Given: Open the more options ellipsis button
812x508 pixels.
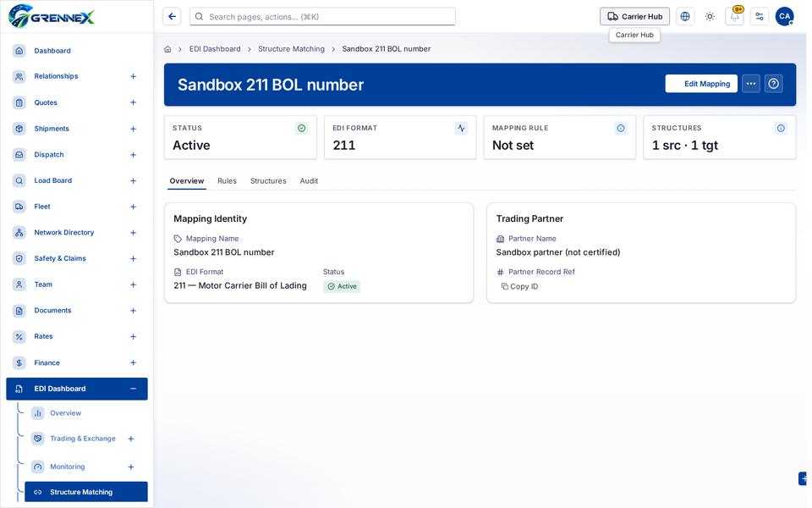Looking at the screenshot, I should (751, 84).
